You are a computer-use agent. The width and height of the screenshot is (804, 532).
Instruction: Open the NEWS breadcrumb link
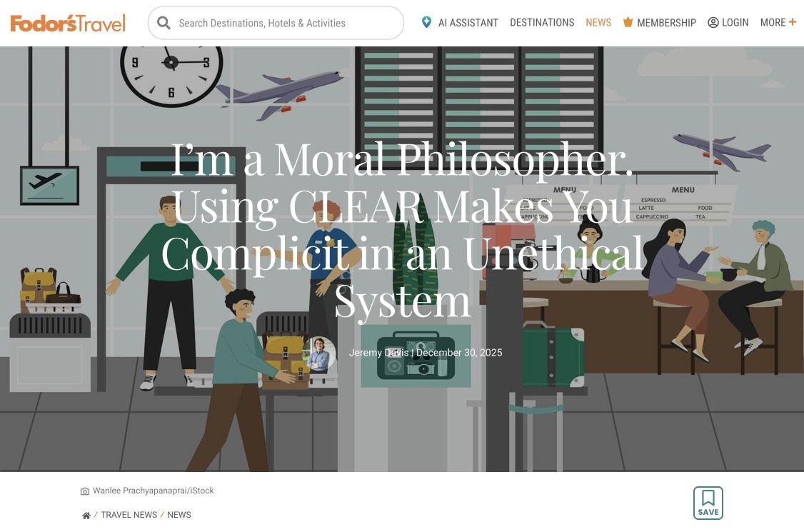tap(179, 515)
